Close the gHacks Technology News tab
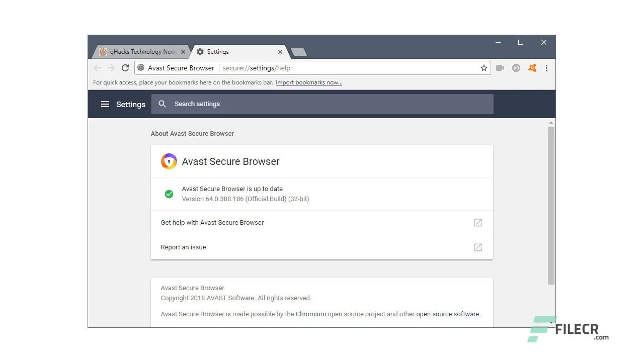 click(x=183, y=52)
